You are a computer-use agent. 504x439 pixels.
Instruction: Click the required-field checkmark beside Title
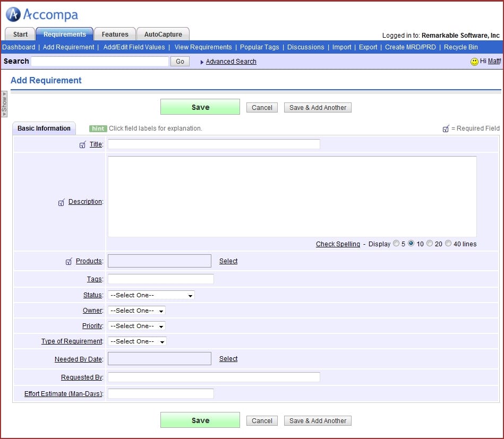(x=83, y=144)
